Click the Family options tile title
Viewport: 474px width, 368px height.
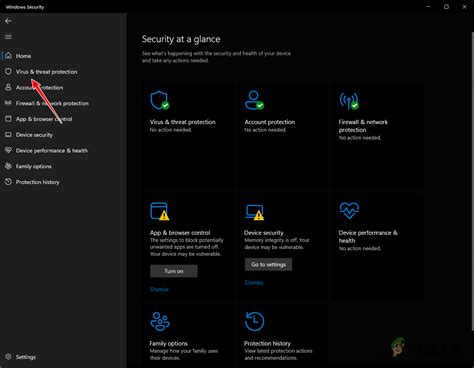click(x=168, y=343)
